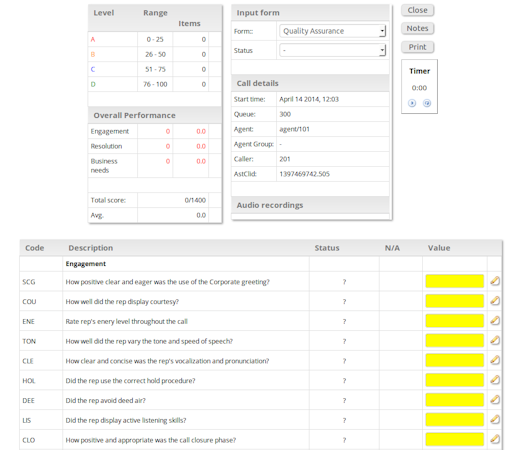518x450 pixels.
Task: Click the timer reading 0:00
Action: [x=419, y=88]
